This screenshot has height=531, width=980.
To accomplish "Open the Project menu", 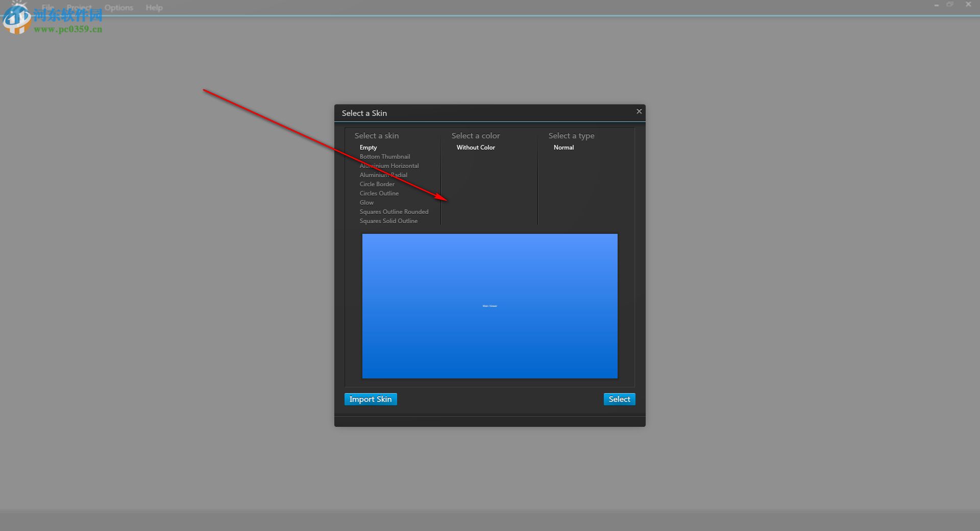I will [79, 8].
